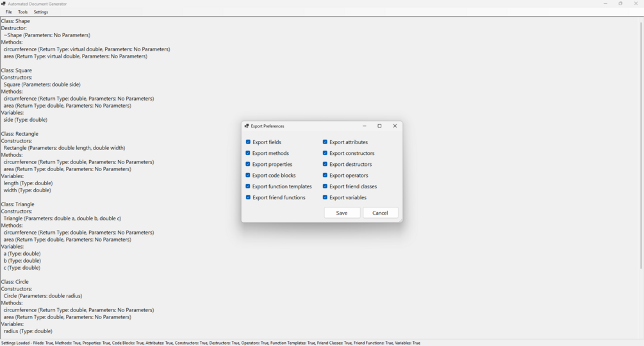The height and width of the screenshot is (346, 644).
Task: Open the File menu
Action: coord(8,12)
